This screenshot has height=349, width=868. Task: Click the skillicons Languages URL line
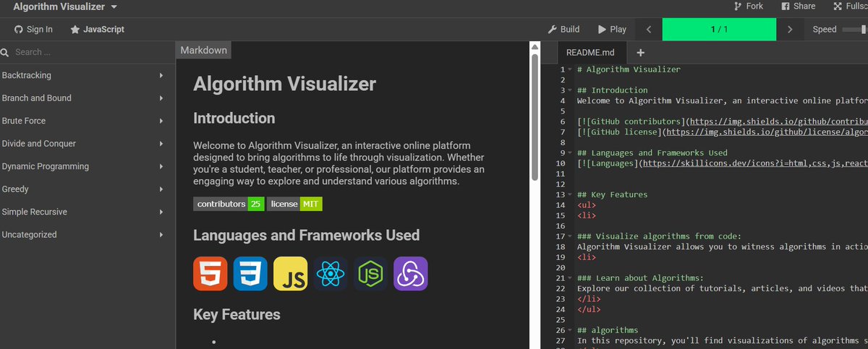point(722,163)
